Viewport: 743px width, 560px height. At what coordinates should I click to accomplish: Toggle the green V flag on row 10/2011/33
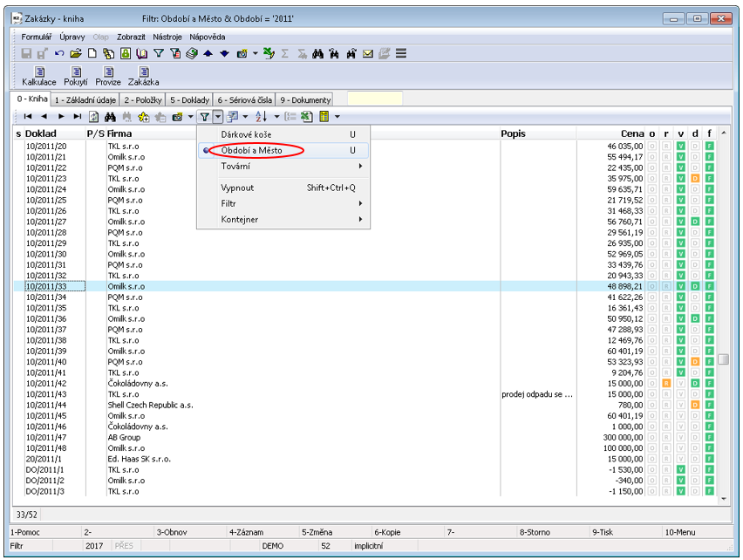click(x=681, y=286)
